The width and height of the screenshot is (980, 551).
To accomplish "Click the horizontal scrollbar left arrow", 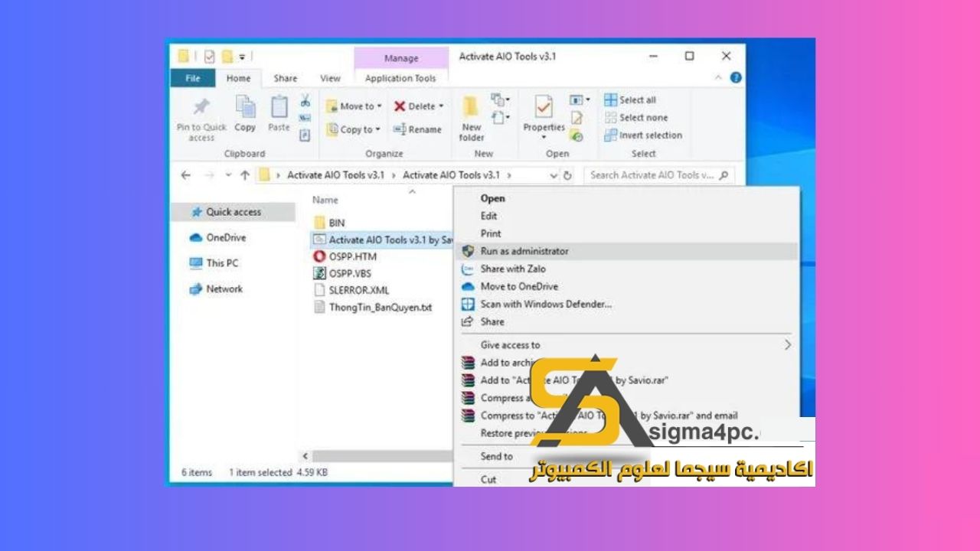I will point(305,456).
